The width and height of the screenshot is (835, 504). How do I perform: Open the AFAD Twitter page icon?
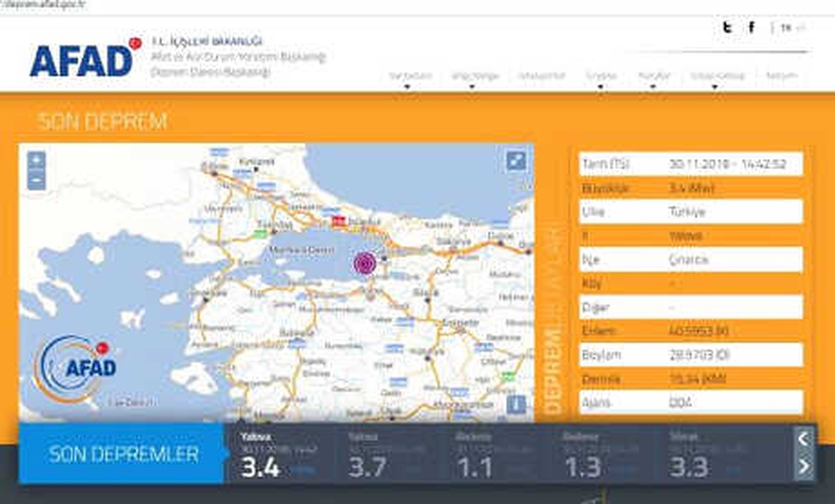(x=726, y=29)
